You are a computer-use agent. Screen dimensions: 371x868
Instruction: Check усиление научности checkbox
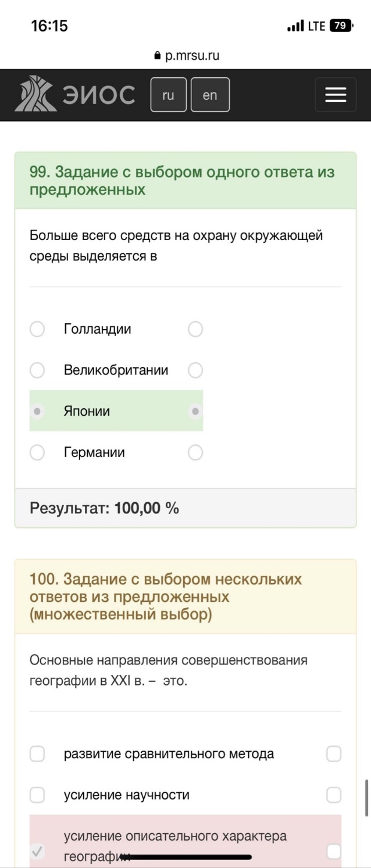click(37, 795)
